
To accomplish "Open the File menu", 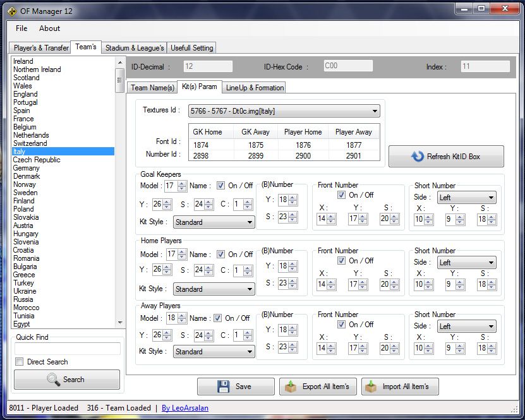I will pos(21,28).
